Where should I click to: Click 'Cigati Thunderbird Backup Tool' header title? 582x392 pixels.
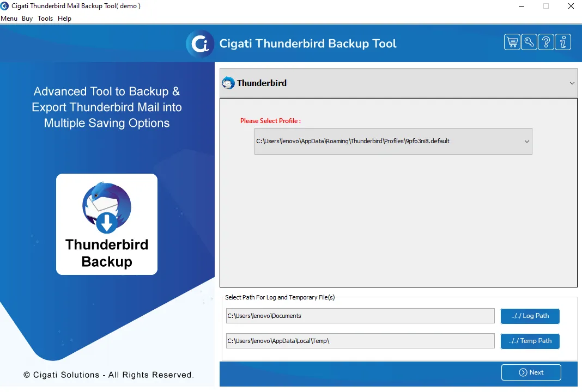click(x=308, y=44)
